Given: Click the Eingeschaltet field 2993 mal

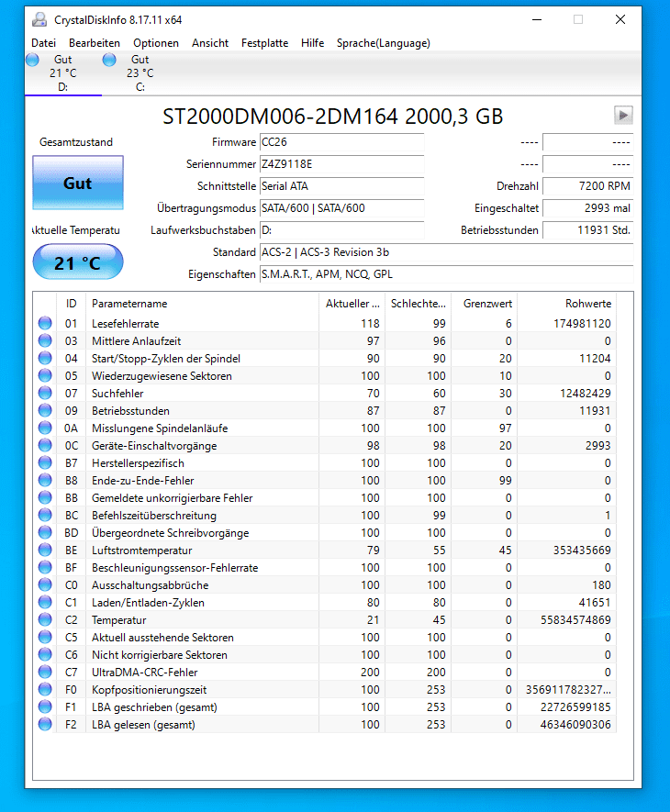Looking at the screenshot, I should point(587,208).
